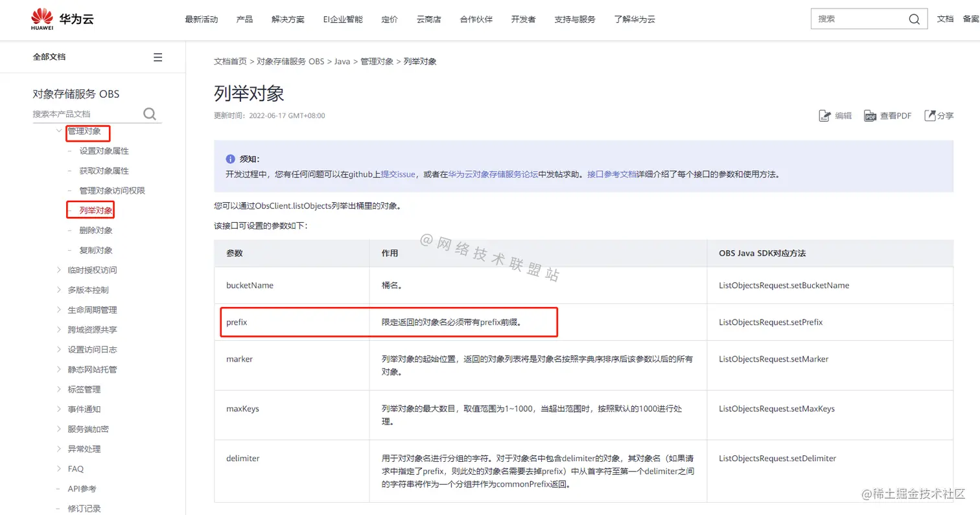Screen dimensions: 980x515
Task: Expand the 标签管理 node
Action: click(59, 389)
